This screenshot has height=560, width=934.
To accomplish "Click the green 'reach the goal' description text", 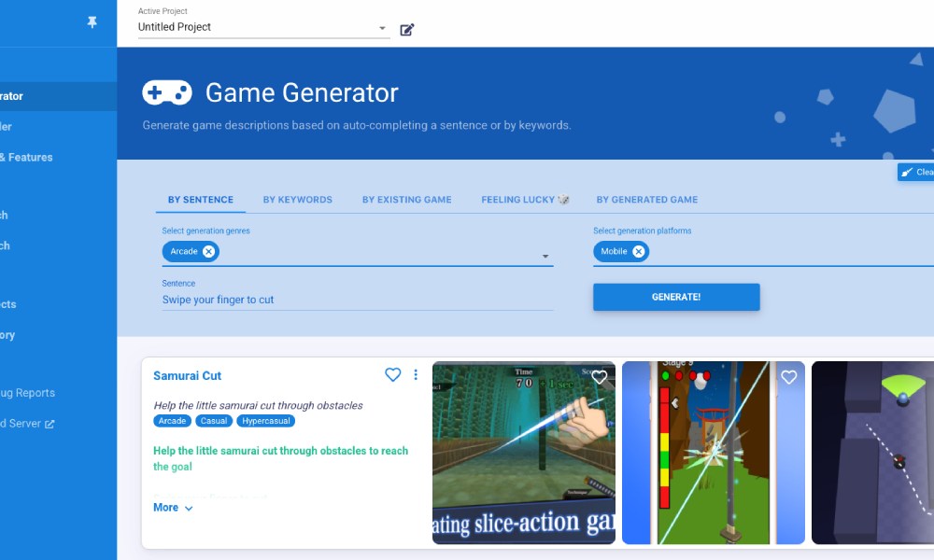I will coord(280,459).
